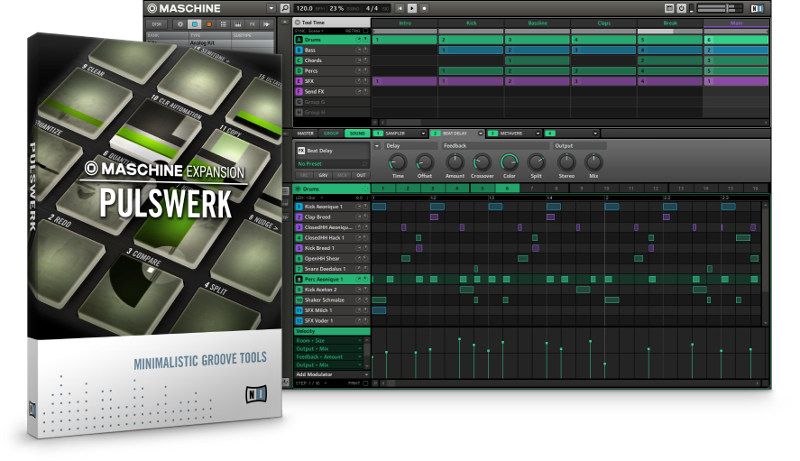Toggle the RETRIG checkbox
This screenshot has height=461, width=800.
point(365,31)
